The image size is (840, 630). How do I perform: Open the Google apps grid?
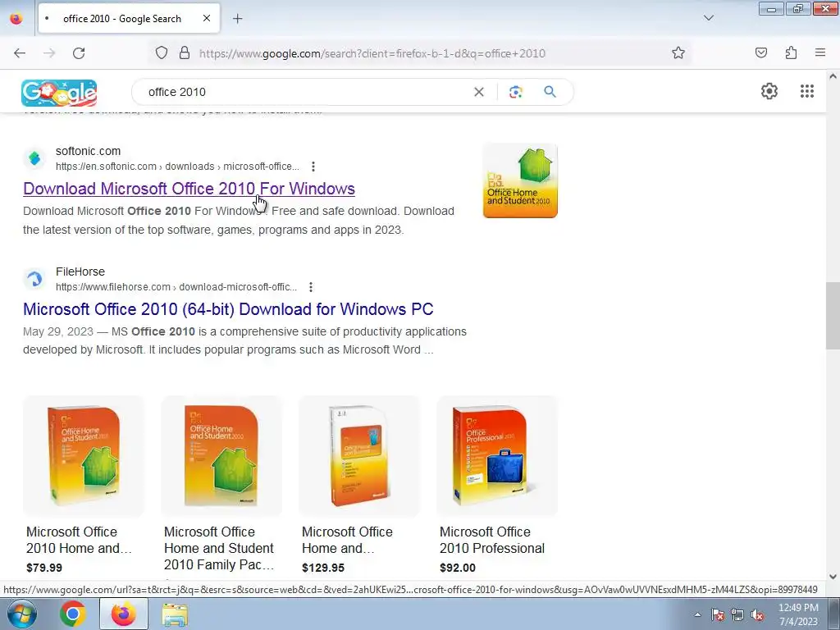pos(807,91)
